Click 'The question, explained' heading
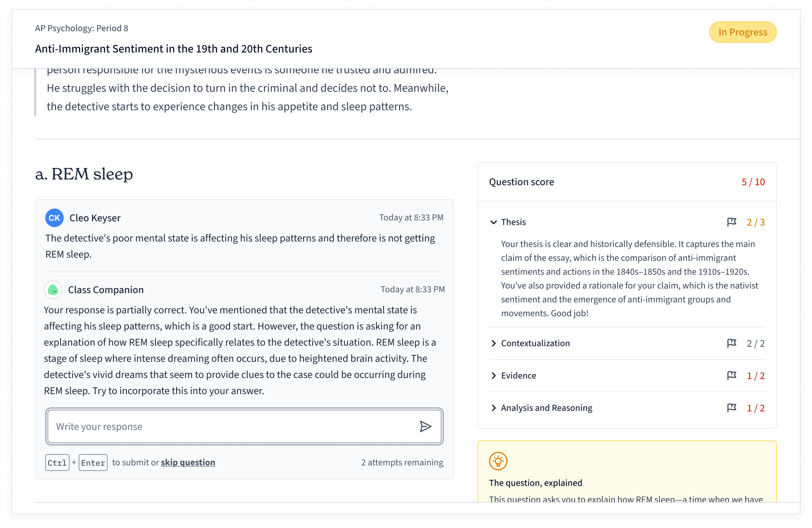This screenshot has height=528, width=812. pyautogui.click(x=535, y=483)
